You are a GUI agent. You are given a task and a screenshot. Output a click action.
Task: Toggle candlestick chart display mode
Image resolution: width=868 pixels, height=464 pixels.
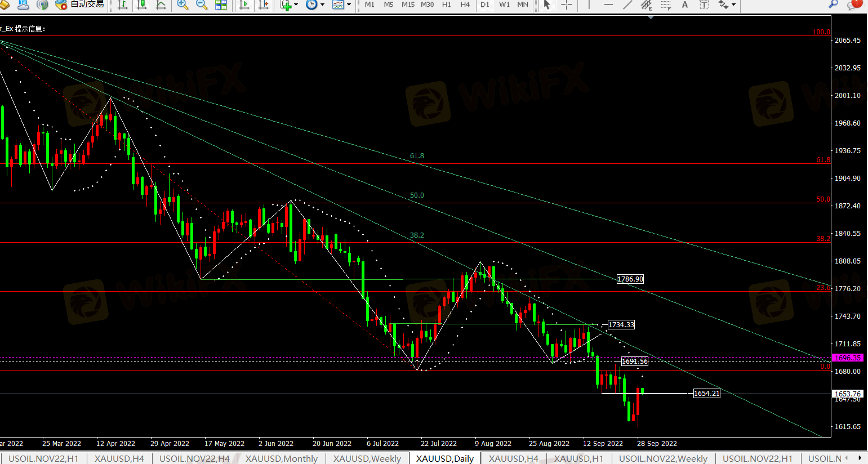point(141,5)
